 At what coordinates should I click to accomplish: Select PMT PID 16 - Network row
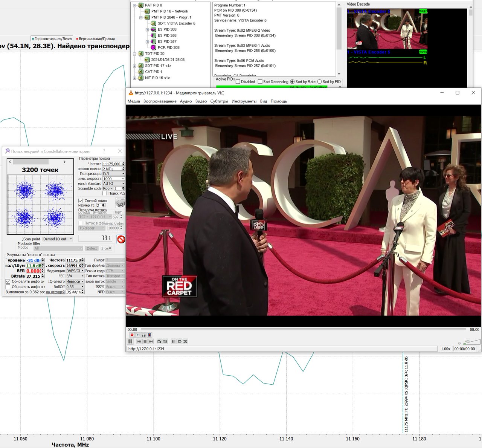(x=169, y=11)
